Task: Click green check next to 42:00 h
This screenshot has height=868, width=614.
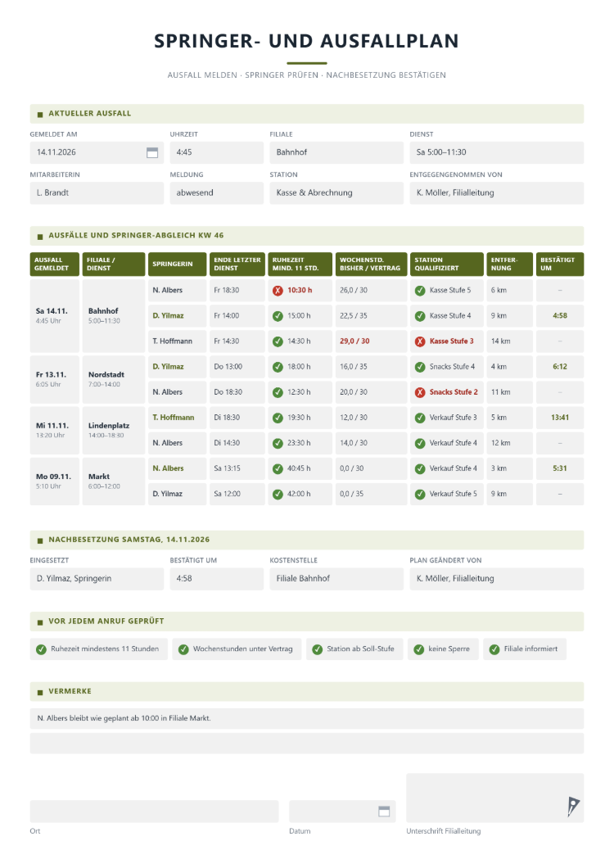Action: pos(278,495)
